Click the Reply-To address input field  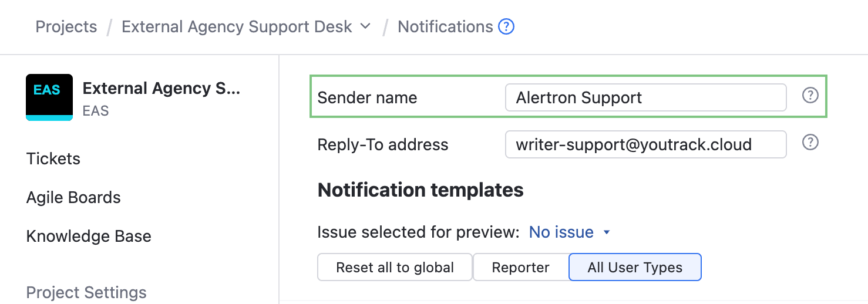click(x=645, y=144)
